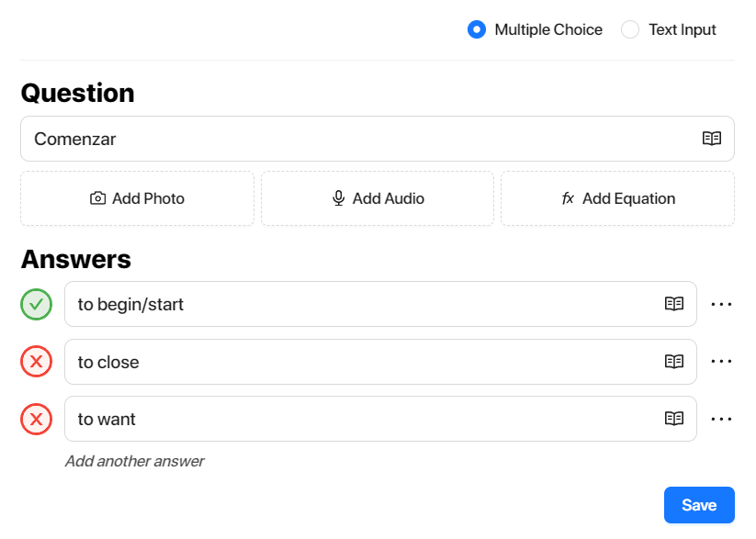The image size is (756, 539).
Task: Open three-dot menu for 'to close' answer
Action: (x=721, y=361)
